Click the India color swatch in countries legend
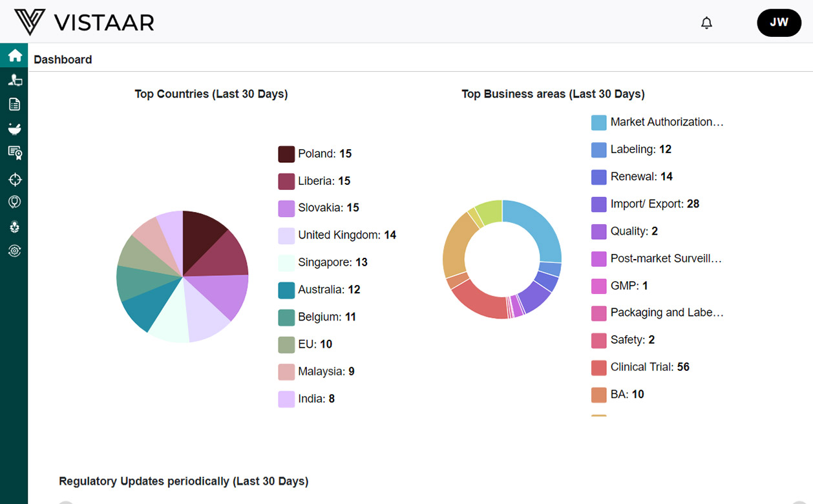Screen dimensions: 813x504 click(x=285, y=399)
